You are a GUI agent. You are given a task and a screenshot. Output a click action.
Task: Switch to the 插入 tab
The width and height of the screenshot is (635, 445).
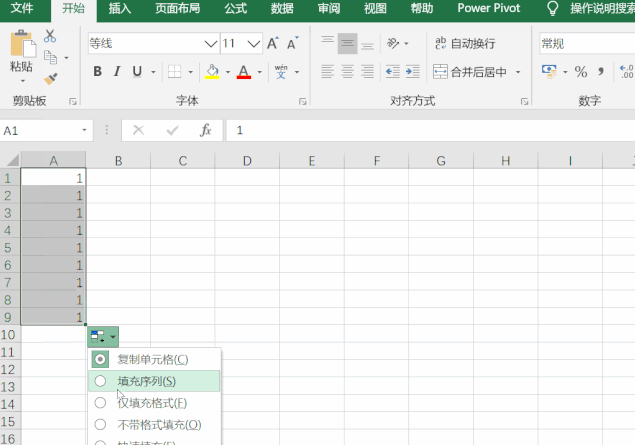(x=120, y=8)
